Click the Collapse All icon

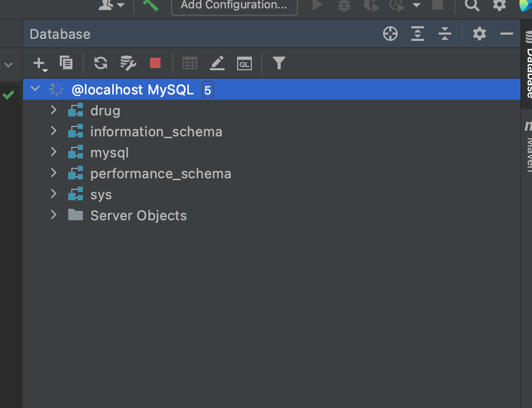445,34
